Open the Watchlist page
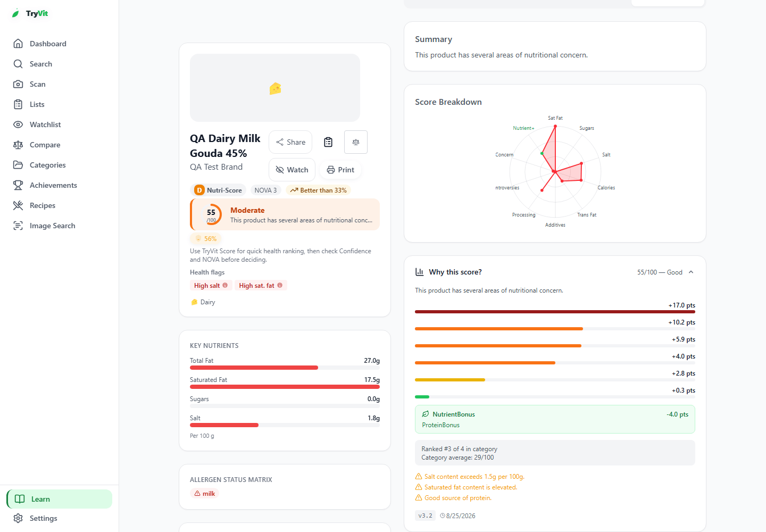766x532 pixels. pyautogui.click(x=60, y=124)
